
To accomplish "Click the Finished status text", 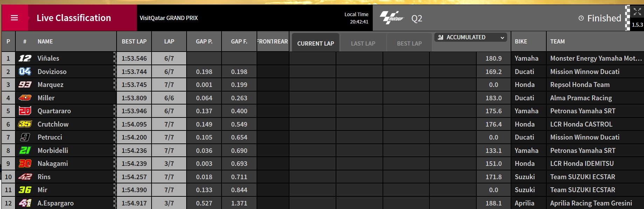I will tap(604, 18).
